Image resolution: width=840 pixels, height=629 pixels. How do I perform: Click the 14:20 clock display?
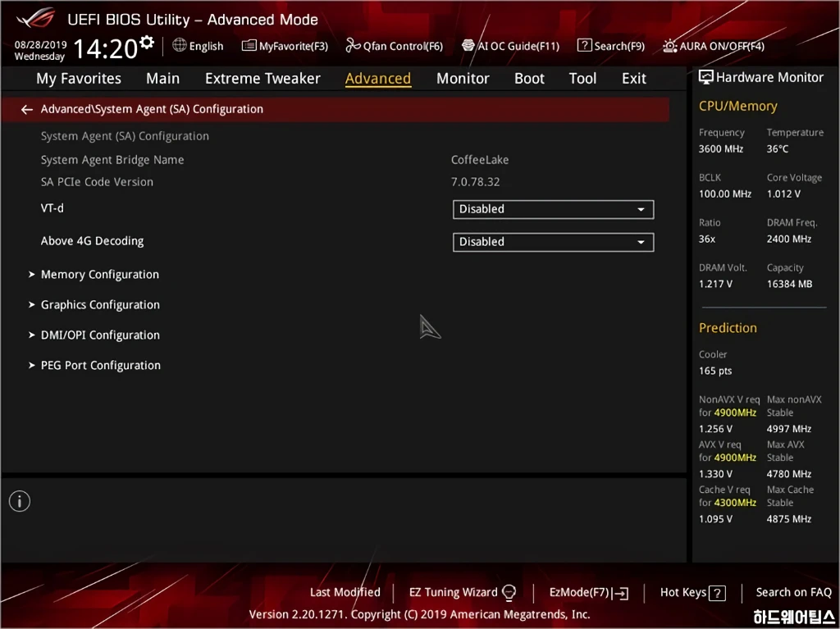(106, 48)
